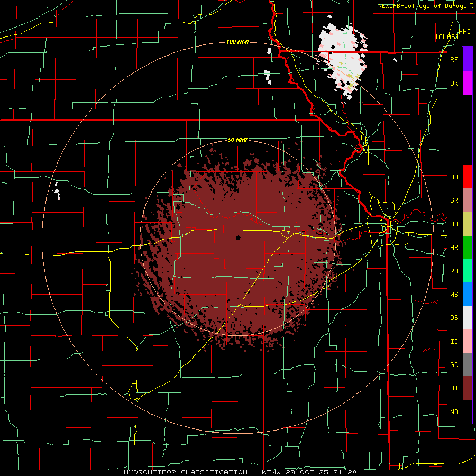Screen dimensions: 476x476
Task: Click the GR legend label
Action: [454, 200]
